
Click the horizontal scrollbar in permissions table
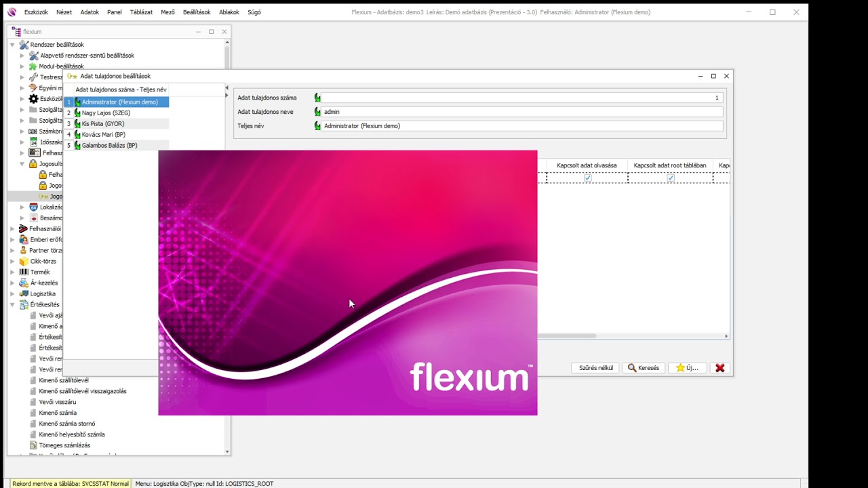point(567,336)
